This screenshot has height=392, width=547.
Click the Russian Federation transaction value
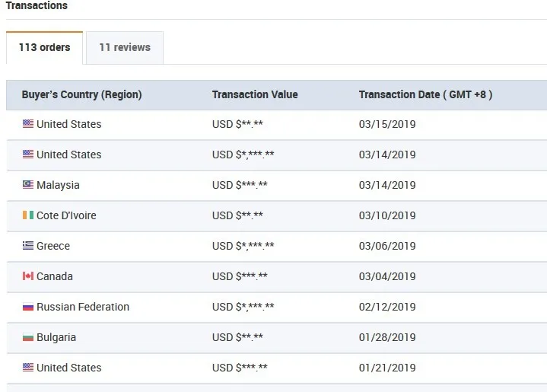click(x=243, y=307)
